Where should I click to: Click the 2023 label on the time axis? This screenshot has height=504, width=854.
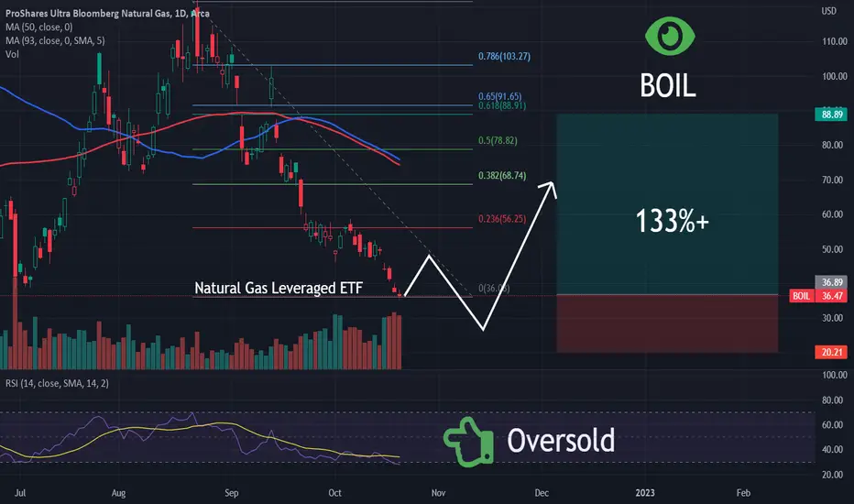[x=645, y=493]
